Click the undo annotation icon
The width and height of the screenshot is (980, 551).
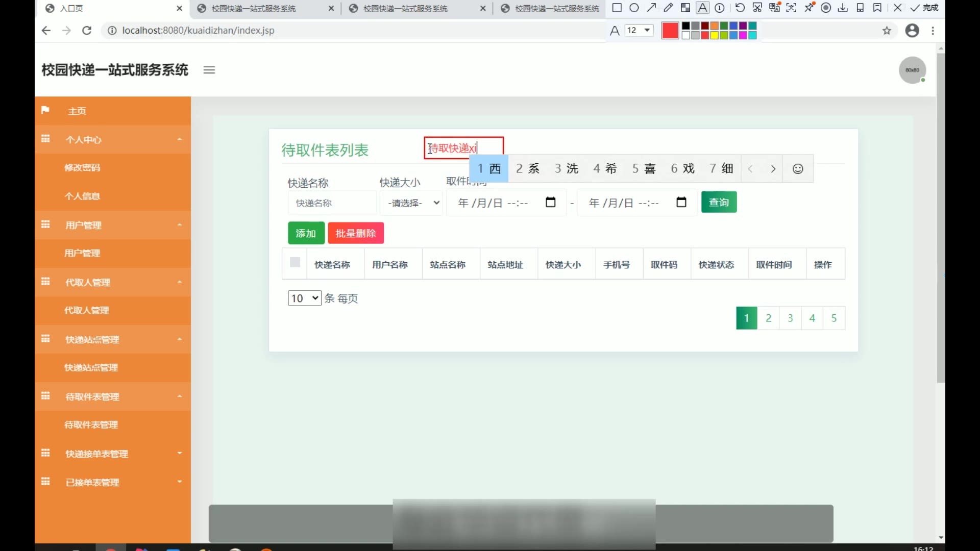(740, 8)
